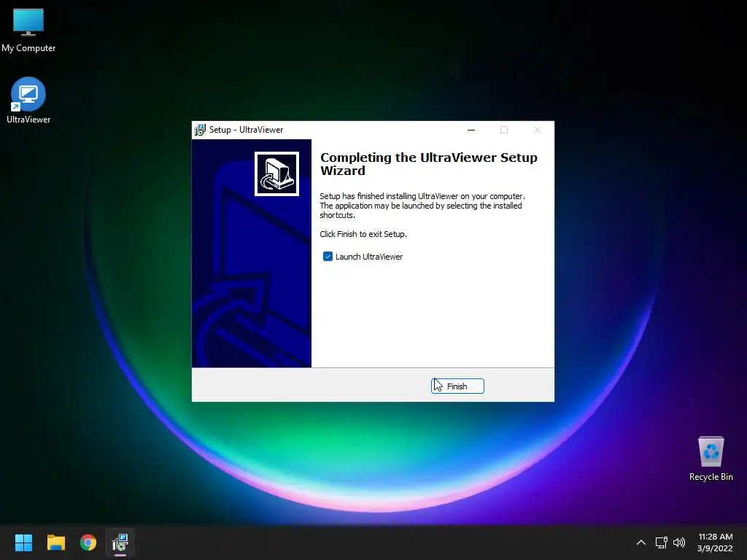The image size is (747, 560).
Task: Open the volume tray icon
Action: point(679,542)
